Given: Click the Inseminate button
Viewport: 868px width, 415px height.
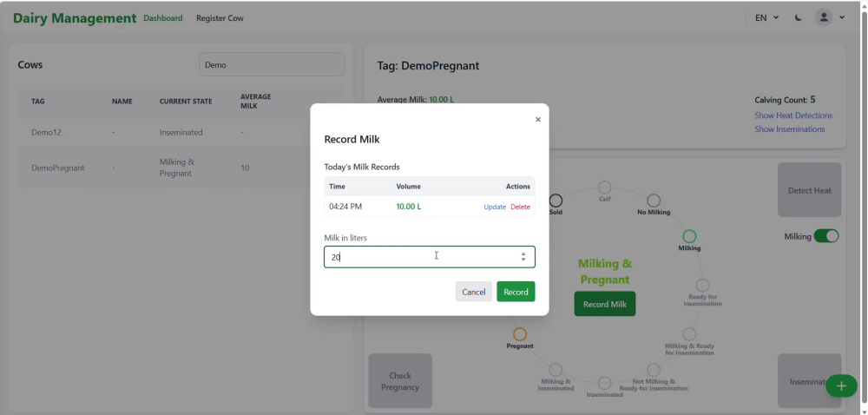Looking at the screenshot, I should point(809,381).
